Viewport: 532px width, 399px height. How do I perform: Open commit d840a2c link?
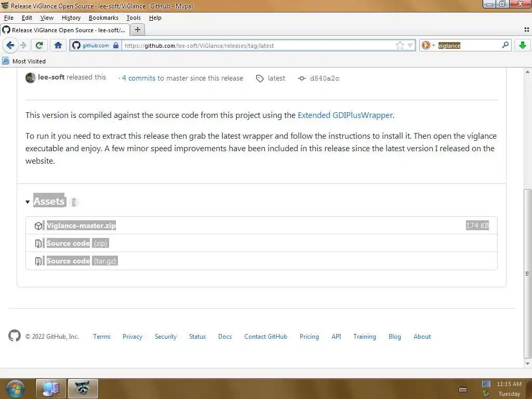[324, 78]
